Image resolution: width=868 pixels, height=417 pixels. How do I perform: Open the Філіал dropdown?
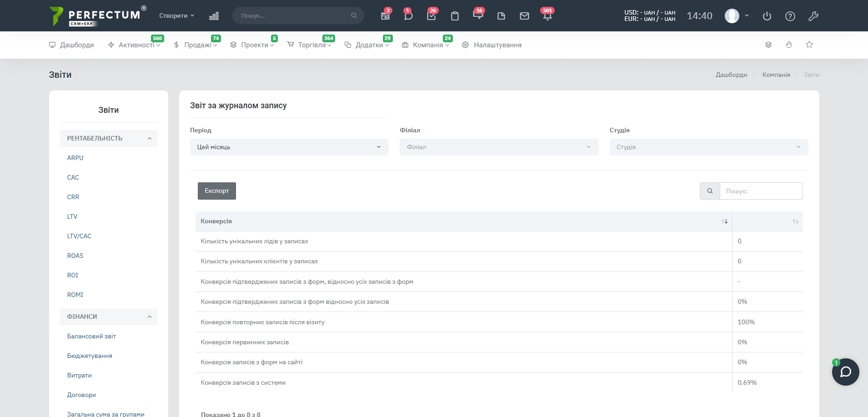pos(499,147)
